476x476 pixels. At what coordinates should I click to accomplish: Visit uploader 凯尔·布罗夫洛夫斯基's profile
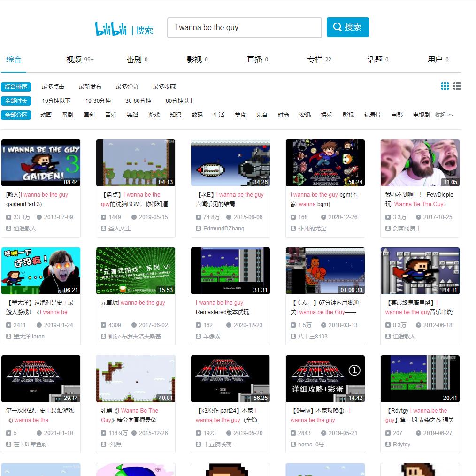[135, 337]
